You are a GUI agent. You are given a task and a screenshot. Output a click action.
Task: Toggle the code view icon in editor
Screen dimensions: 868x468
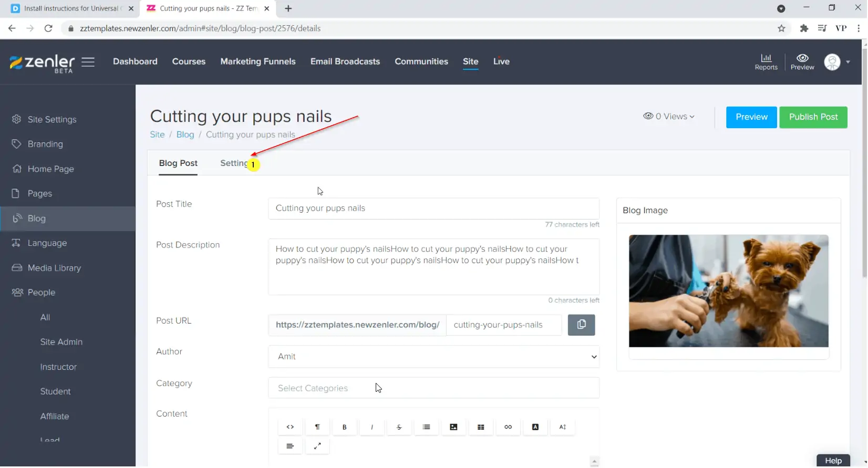tap(290, 427)
